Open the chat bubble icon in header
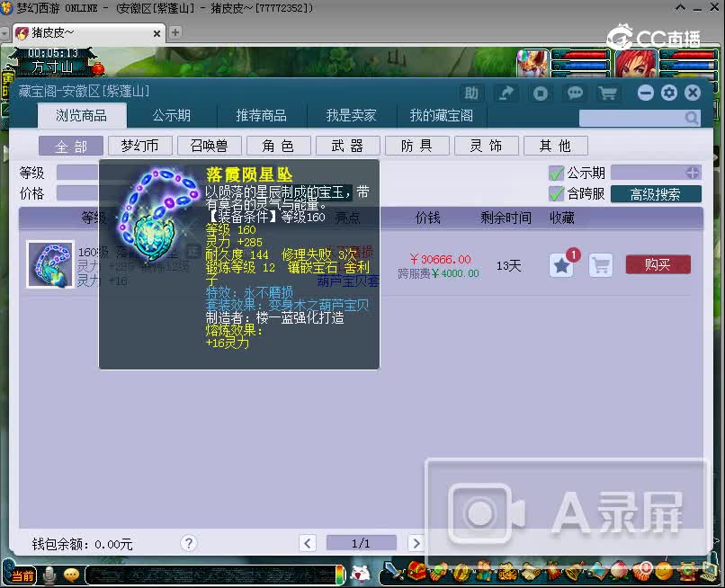The width and height of the screenshot is (725, 588). (575, 94)
